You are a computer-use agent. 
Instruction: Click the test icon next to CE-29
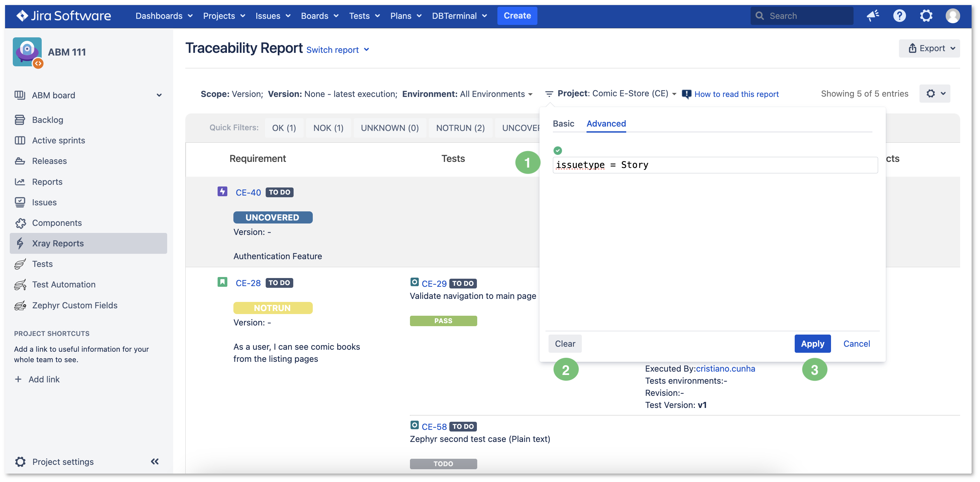point(414,282)
